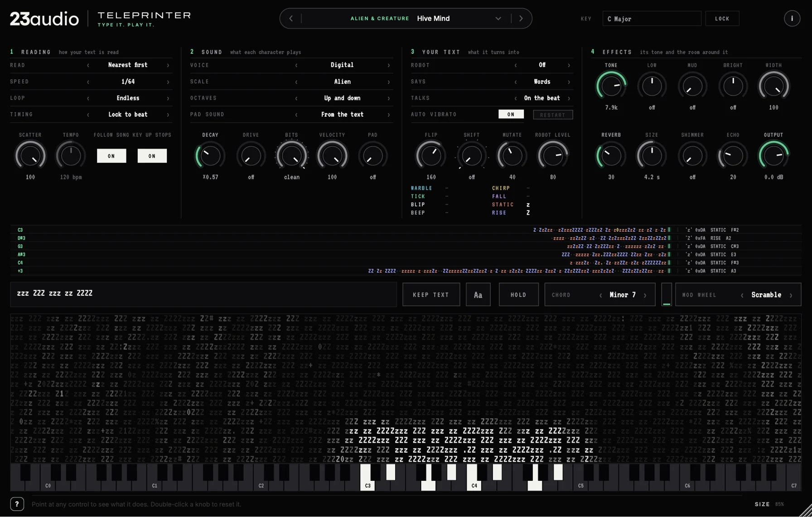812x517 pixels.
Task: Click the DECAY knob
Action: pyautogui.click(x=210, y=155)
